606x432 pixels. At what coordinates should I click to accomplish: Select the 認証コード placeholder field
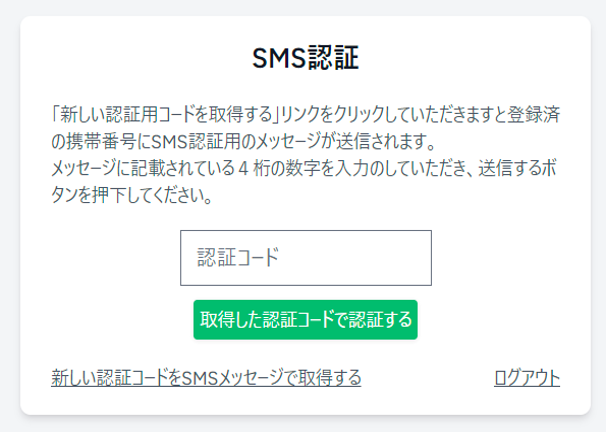pos(305,258)
